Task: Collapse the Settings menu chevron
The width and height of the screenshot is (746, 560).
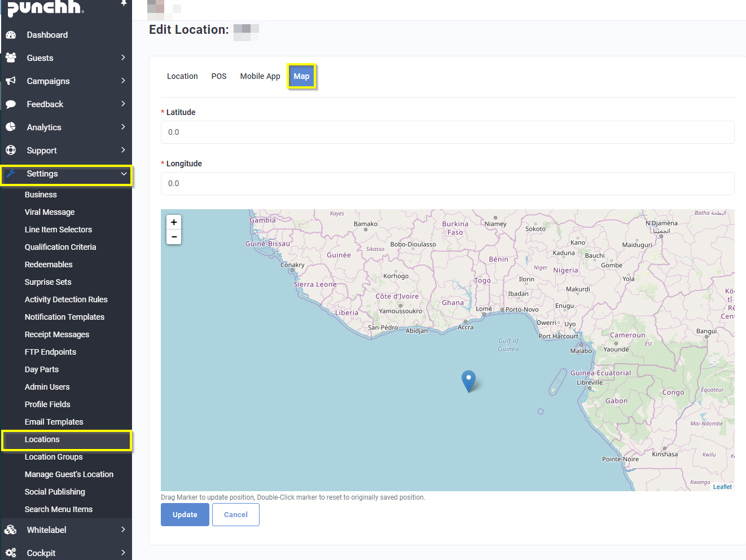Action: pos(123,174)
